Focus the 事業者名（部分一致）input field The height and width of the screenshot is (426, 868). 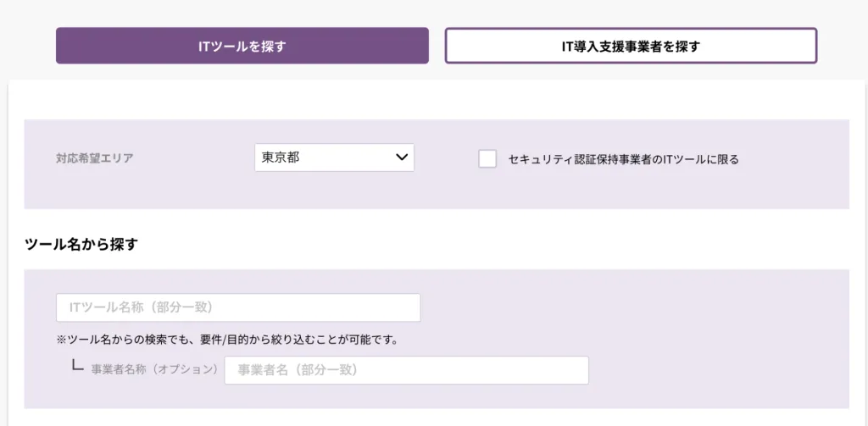pyautogui.click(x=406, y=370)
